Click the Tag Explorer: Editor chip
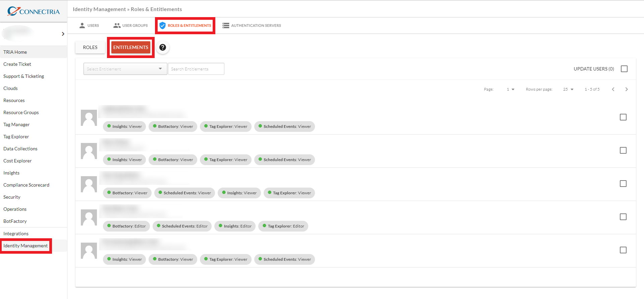This screenshot has width=644, height=299. (283, 226)
